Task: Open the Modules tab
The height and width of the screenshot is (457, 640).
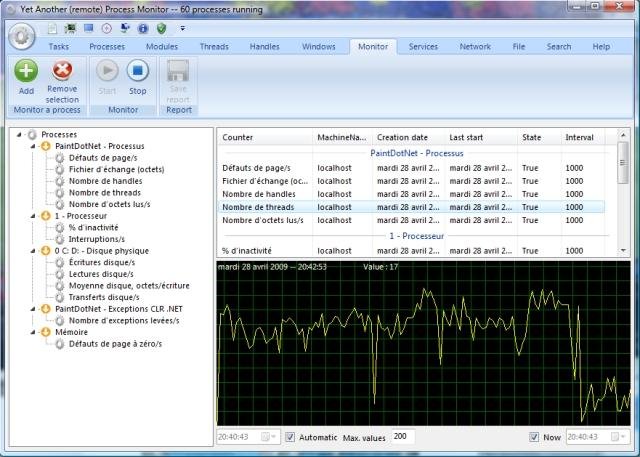Action: point(162,47)
